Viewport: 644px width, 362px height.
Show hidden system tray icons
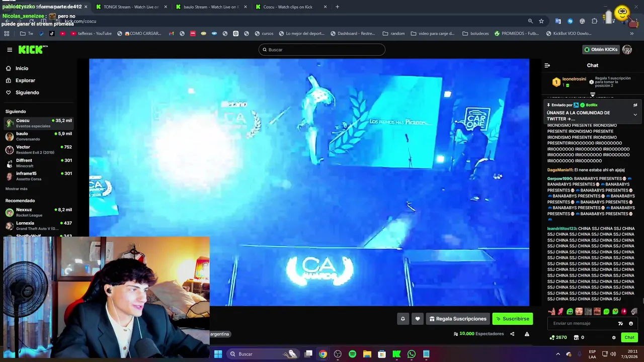point(557,354)
